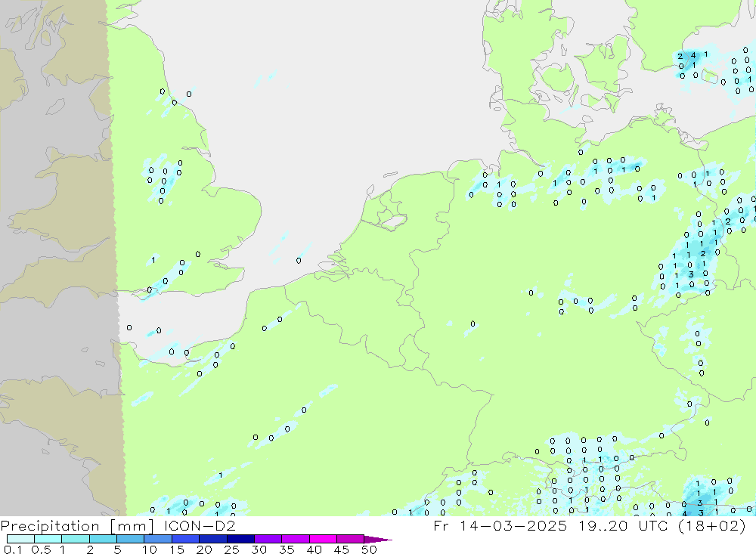Select legend swatch between 30 and 35
Viewport: 756px width, 554px height.
pos(268,539)
